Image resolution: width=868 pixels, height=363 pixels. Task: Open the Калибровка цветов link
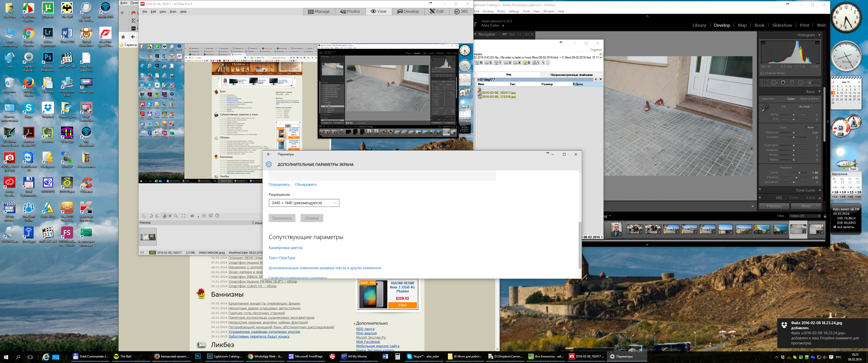[285, 248]
